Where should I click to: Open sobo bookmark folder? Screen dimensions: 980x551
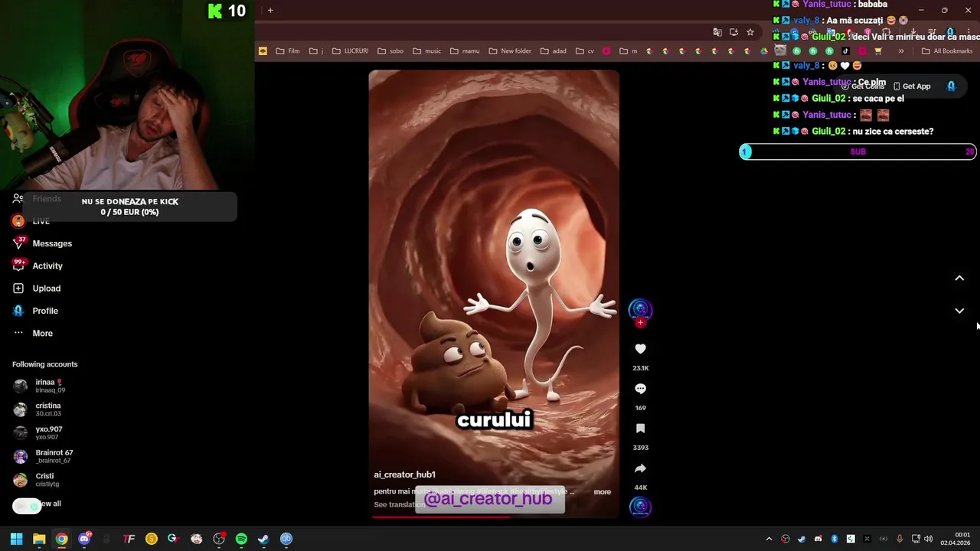(x=390, y=51)
